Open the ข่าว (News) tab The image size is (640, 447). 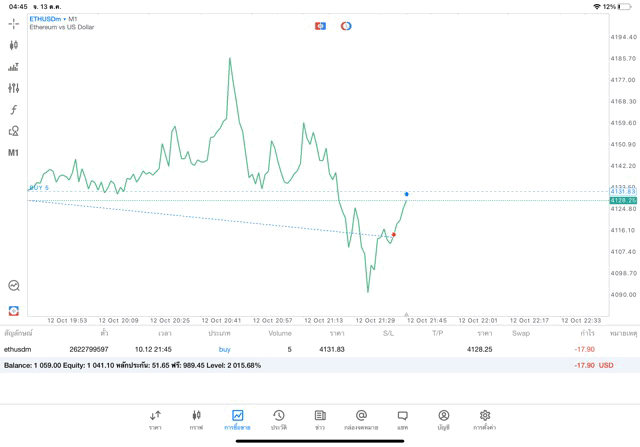coord(320,420)
